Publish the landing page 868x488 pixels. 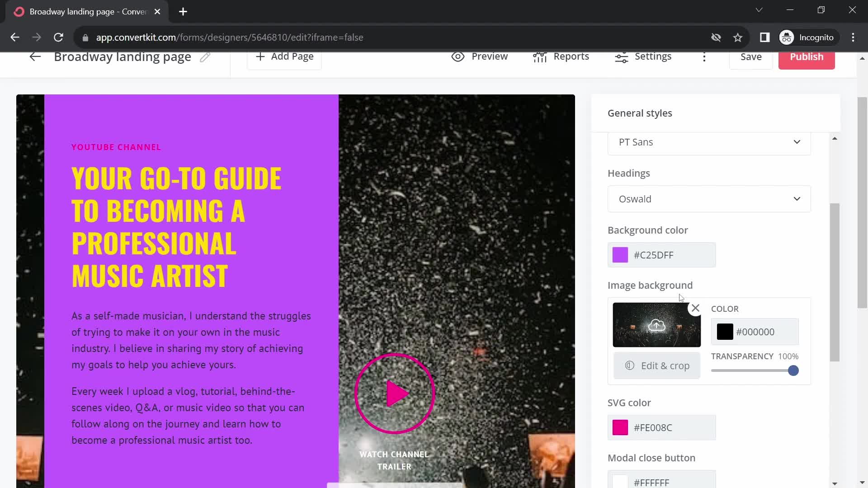[807, 57]
